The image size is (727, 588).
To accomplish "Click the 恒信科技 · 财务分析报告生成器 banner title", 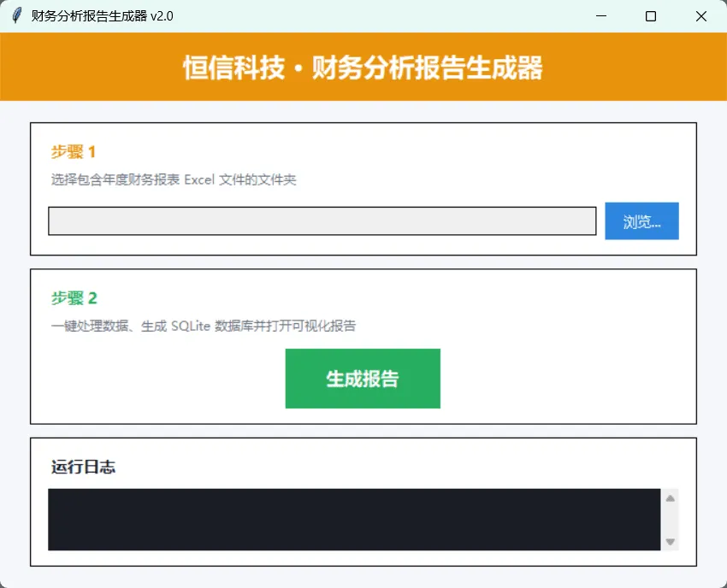I will (363, 68).
